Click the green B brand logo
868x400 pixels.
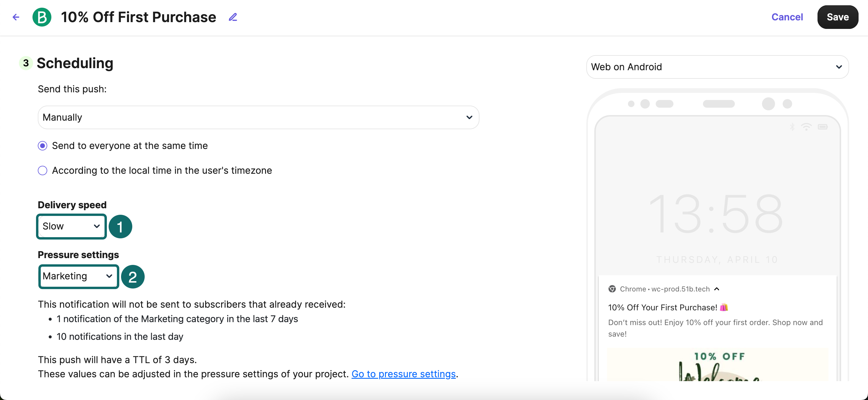42,17
